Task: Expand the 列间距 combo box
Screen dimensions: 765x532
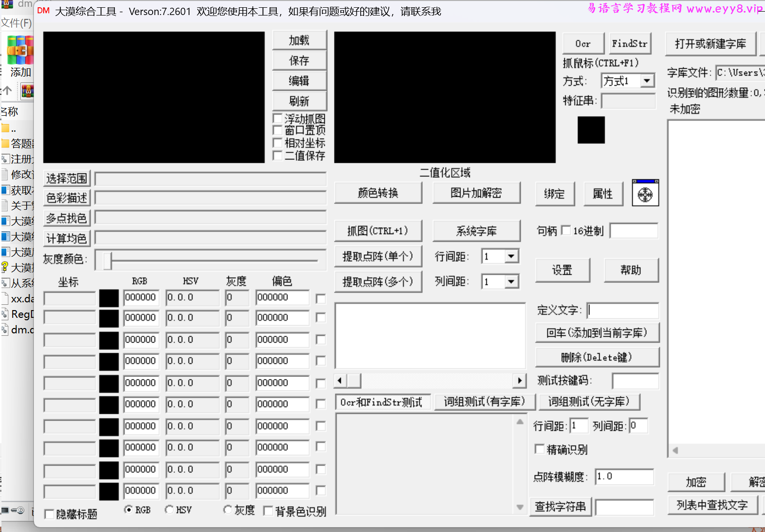Action: 511,282
